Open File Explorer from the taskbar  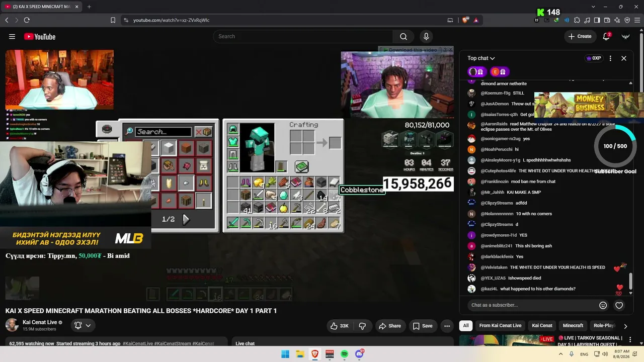point(300,354)
